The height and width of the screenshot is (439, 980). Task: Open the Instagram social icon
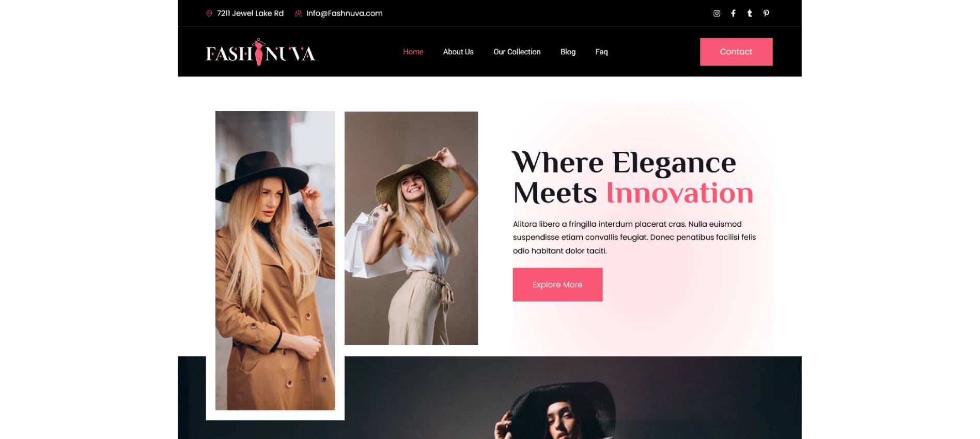[717, 13]
